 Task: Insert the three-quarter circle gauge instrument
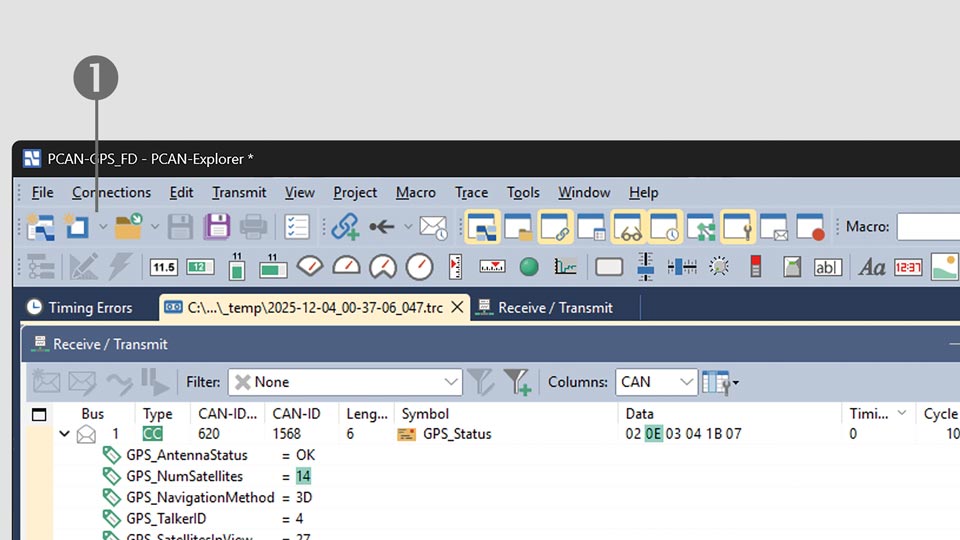click(x=383, y=268)
